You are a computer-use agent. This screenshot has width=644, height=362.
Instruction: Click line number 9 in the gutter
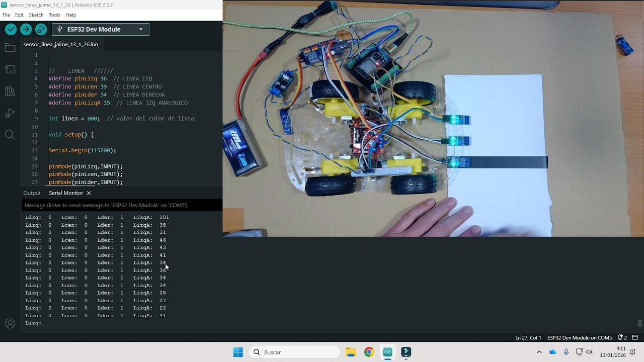click(35, 119)
